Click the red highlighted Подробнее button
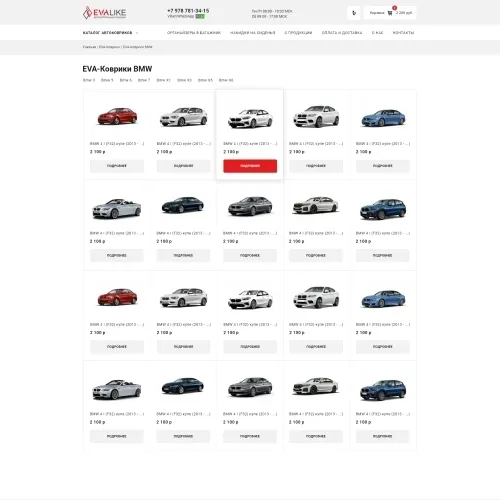 pyautogui.click(x=250, y=166)
